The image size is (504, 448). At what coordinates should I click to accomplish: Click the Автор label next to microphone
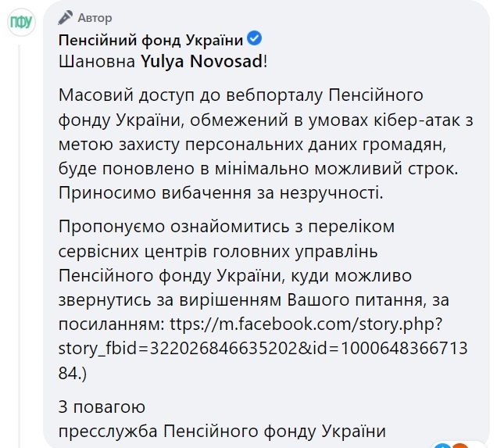coord(95,18)
